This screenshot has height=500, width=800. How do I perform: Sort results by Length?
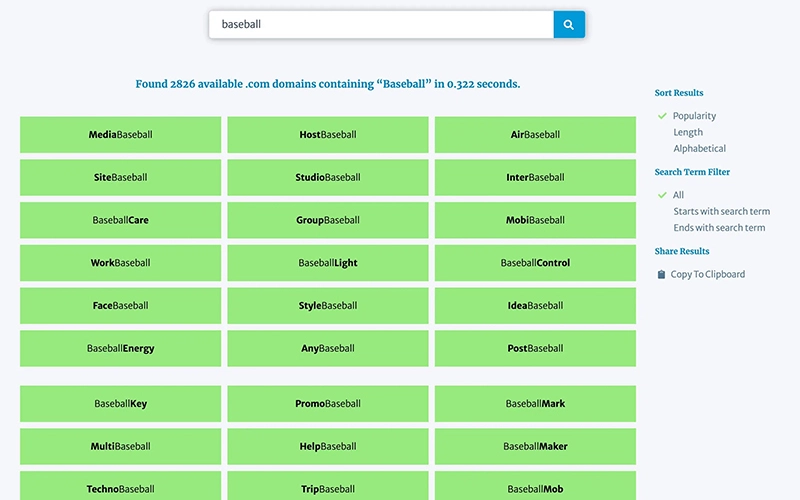[x=688, y=132]
